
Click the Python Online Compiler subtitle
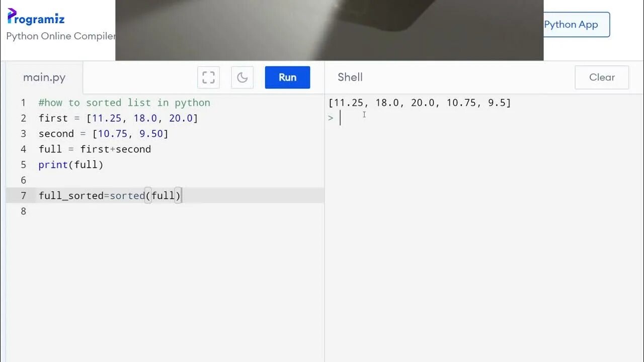(x=61, y=36)
